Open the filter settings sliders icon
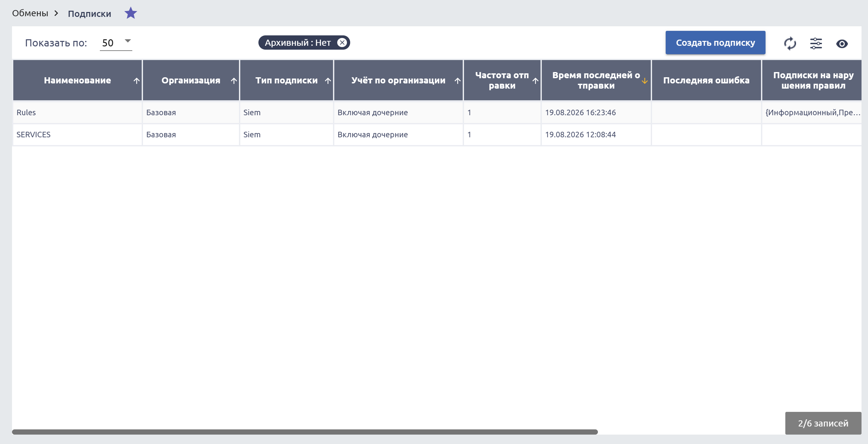 816,43
